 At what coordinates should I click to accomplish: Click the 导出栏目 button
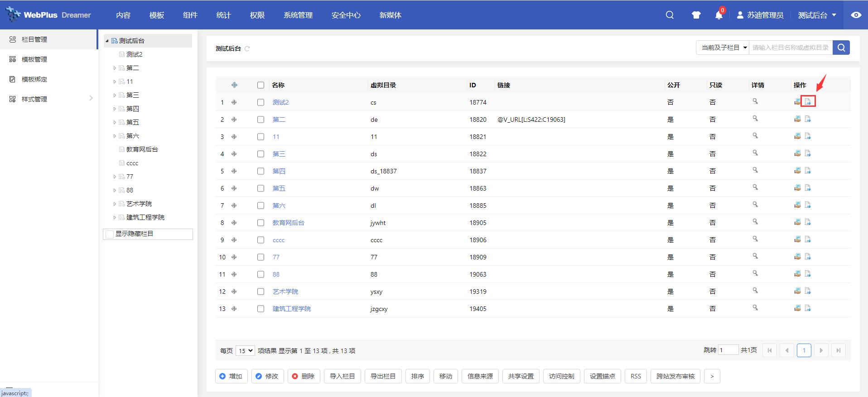coord(383,376)
